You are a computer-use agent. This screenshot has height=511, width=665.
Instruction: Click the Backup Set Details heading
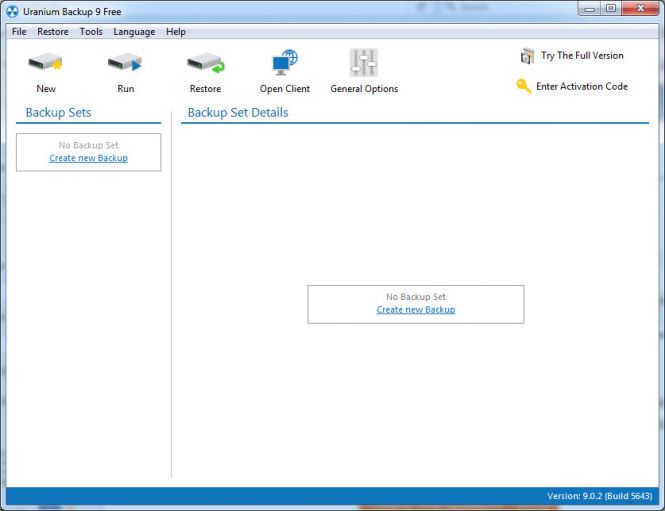(x=238, y=112)
